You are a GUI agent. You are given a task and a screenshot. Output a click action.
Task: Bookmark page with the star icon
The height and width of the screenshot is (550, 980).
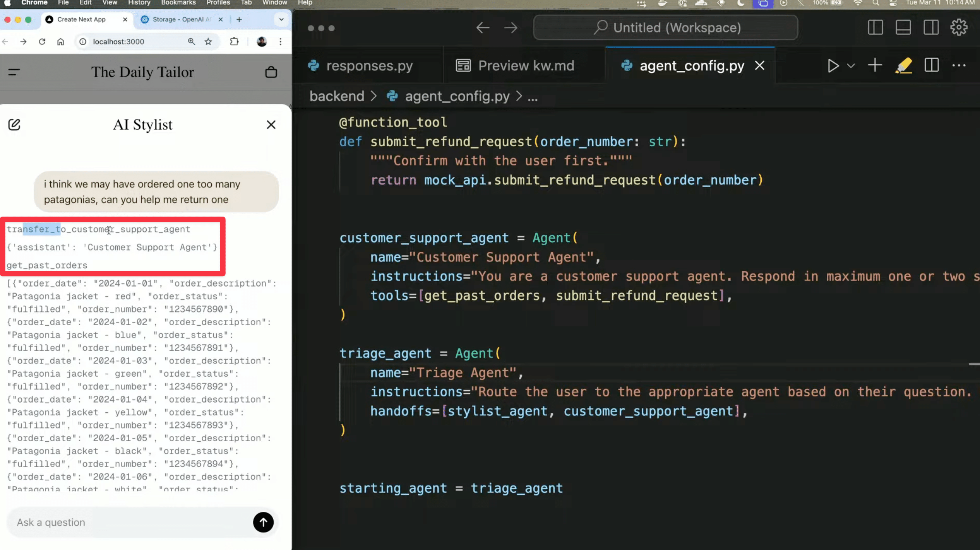[208, 42]
